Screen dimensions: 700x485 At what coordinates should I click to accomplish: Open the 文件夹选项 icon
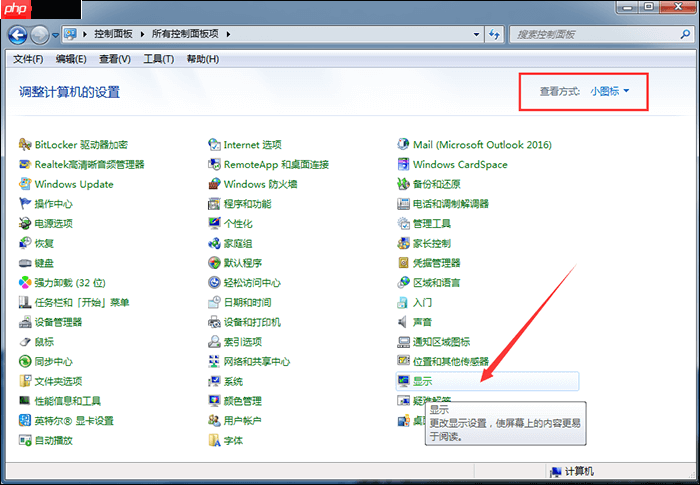(25, 381)
